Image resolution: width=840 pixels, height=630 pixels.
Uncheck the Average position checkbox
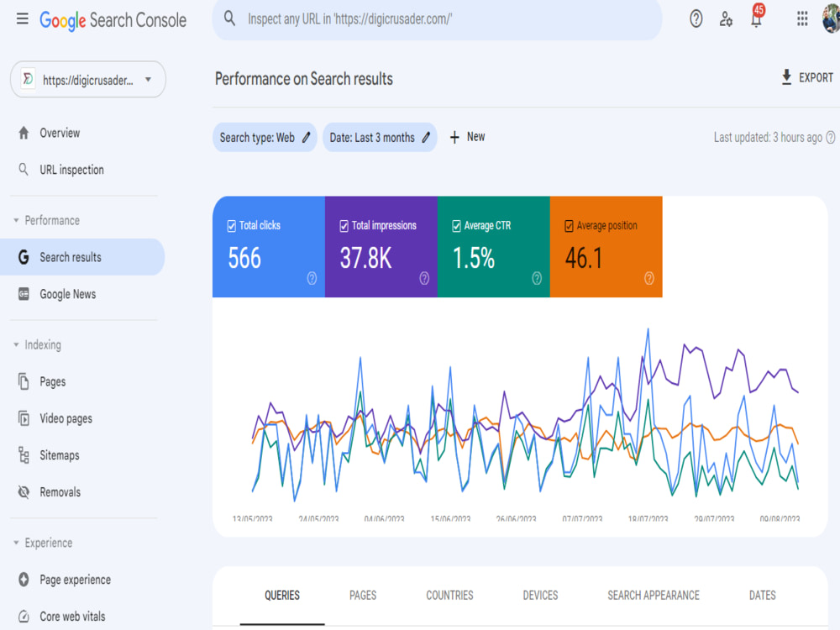(569, 226)
